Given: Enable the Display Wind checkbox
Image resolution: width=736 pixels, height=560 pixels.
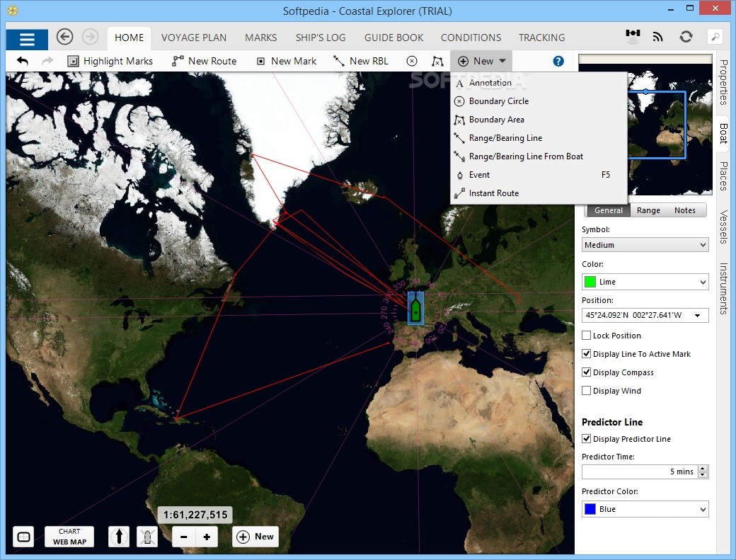Looking at the screenshot, I should point(586,390).
